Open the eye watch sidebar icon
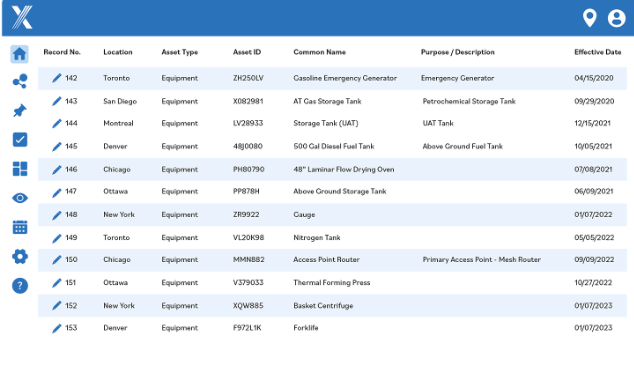Image resolution: width=634 pixels, height=381 pixels. [20, 198]
